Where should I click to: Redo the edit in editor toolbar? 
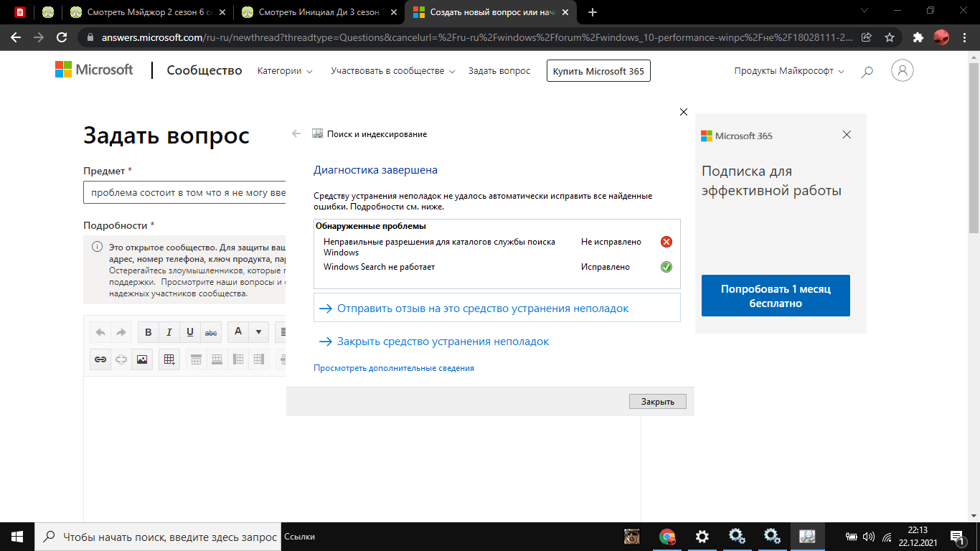(x=121, y=332)
